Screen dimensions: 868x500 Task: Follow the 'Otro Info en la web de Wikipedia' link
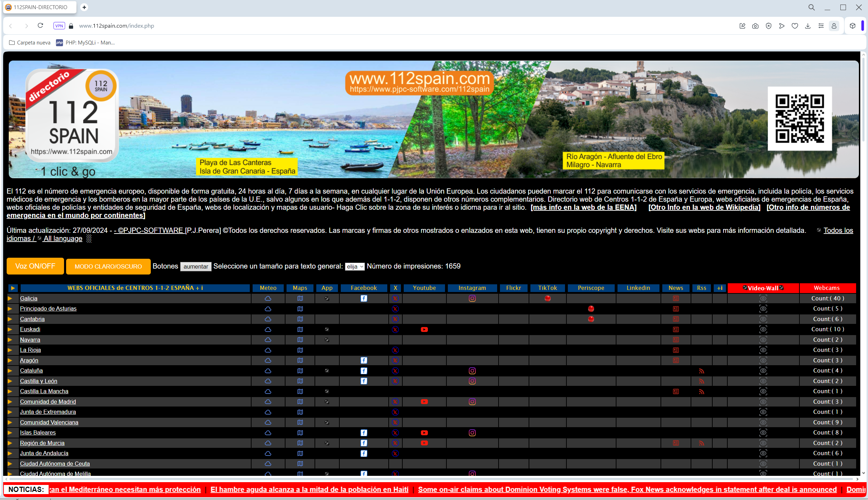click(705, 207)
